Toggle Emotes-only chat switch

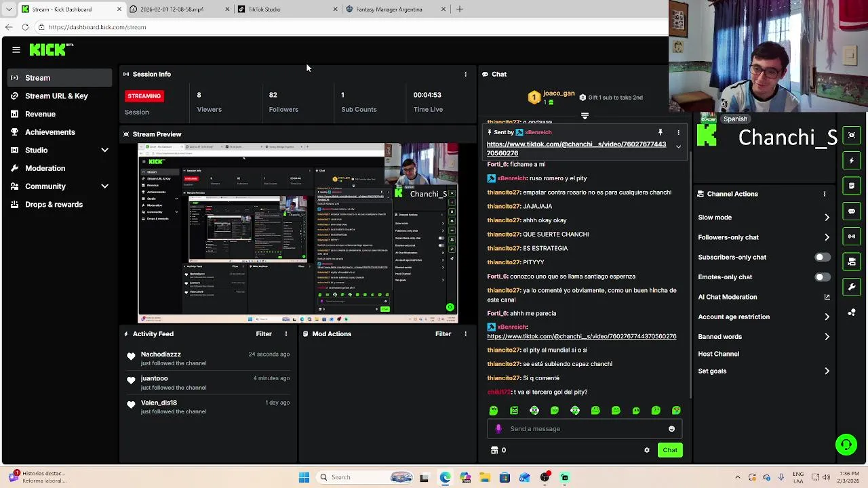[822, 277]
